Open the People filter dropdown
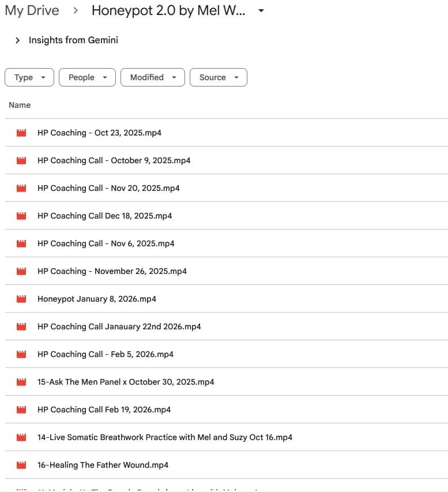448x492 pixels. pos(87,77)
